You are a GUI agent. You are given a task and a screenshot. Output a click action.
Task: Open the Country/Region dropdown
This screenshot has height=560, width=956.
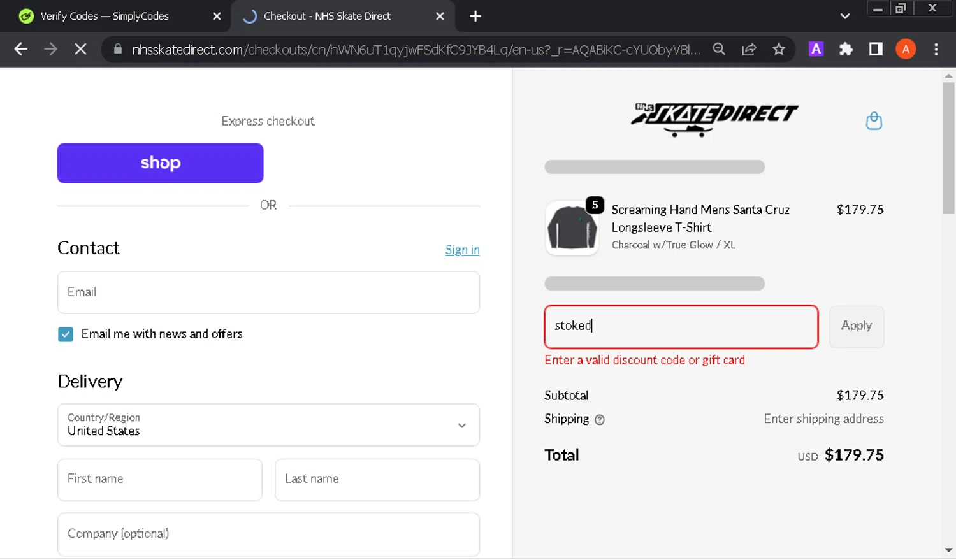pos(268,425)
